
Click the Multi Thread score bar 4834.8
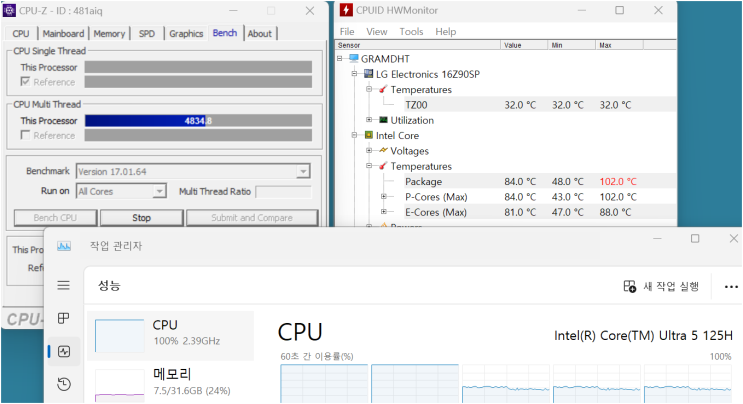pos(198,121)
